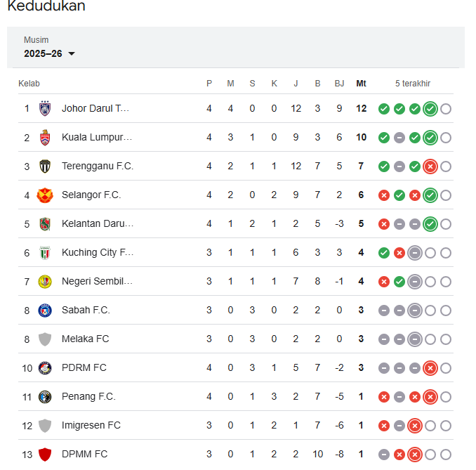Click Johor's highlighted latest win indicator
The width and height of the screenshot is (476, 470).
[x=430, y=109]
